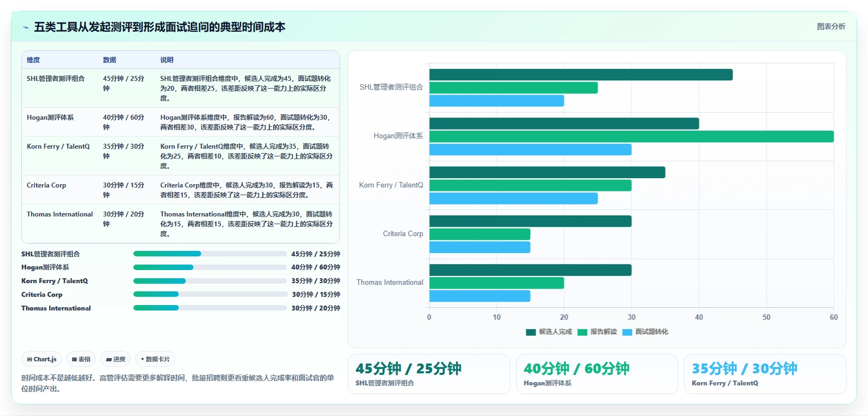Screen dimensions: 868x416
Task: Click the Criteria Corp progress bar
Action: pos(210,294)
